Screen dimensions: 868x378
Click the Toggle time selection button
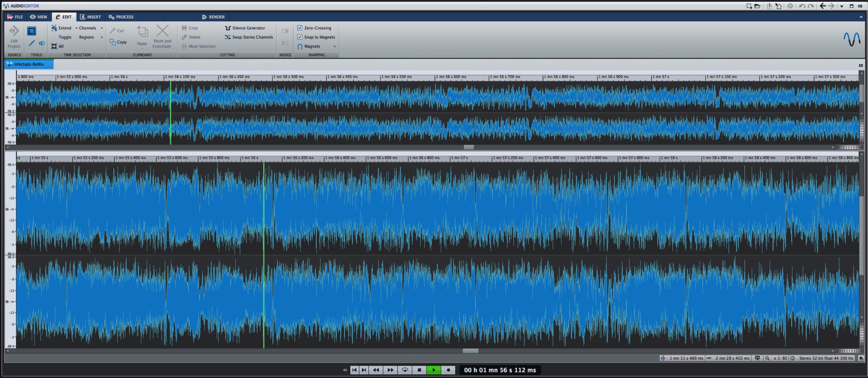pyautogui.click(x=65, y=37)
